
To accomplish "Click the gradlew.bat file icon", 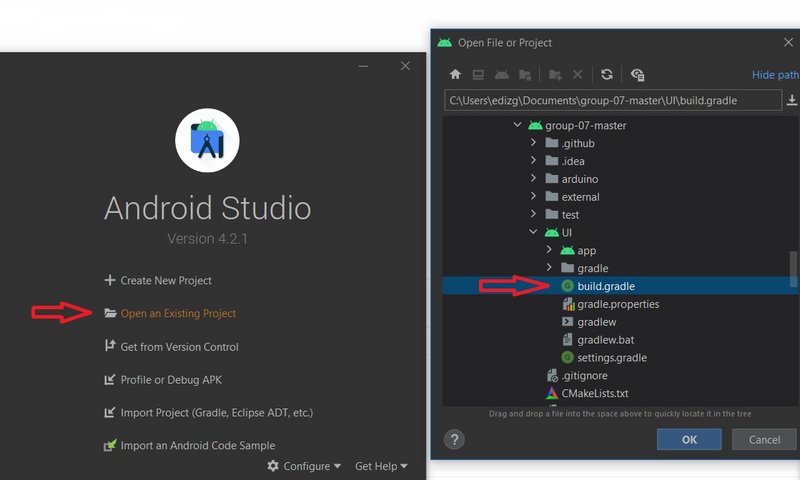I will 567,339.
